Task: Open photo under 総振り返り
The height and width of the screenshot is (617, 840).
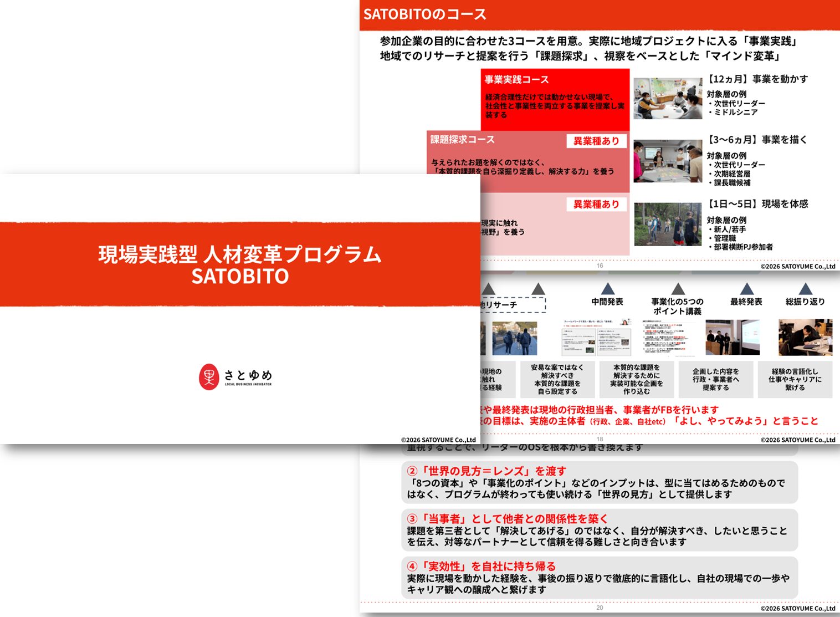Action: tap(806, 337)
